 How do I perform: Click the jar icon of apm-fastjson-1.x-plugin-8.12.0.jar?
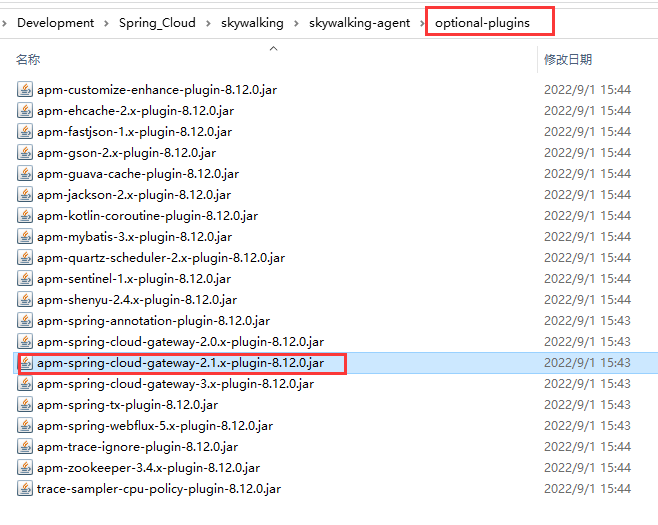(x=25, y=131)
